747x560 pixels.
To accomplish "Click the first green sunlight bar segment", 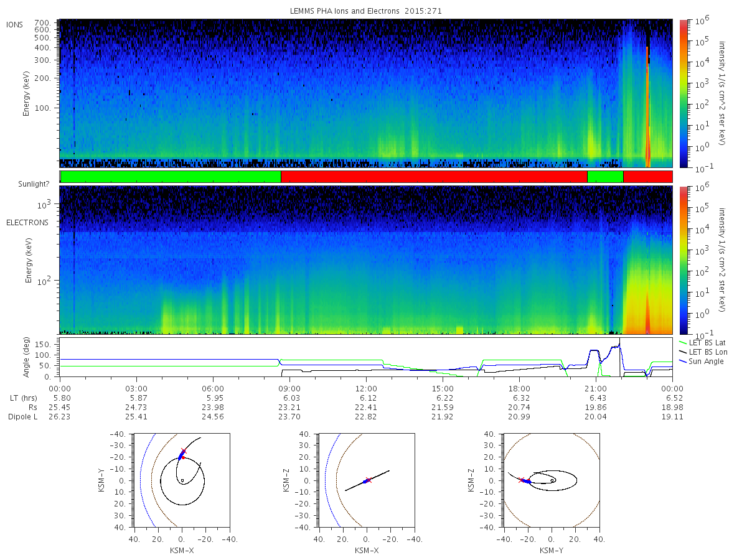I will [x=171, y=177].
